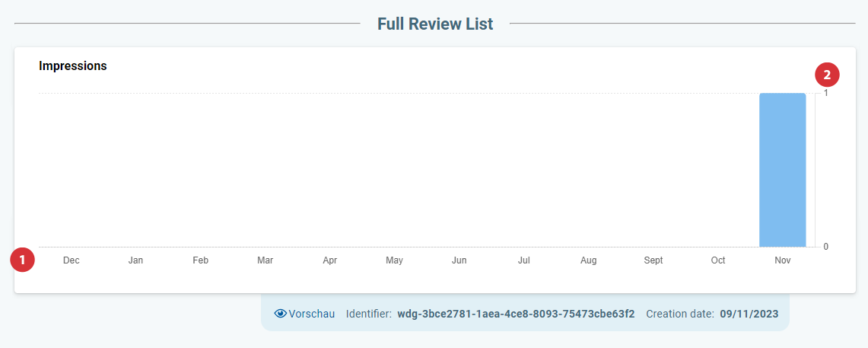
Task: Click the red annotation marker 1
Action: tap(23, 260)
